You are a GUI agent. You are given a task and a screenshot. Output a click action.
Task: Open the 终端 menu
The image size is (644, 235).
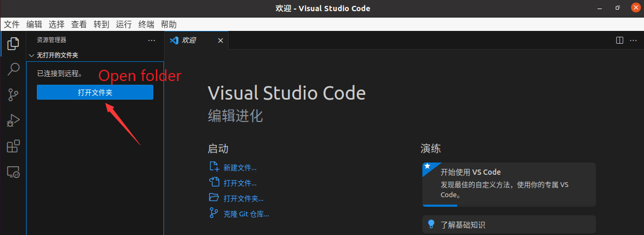pyautogui.click(x=146, y=24)
